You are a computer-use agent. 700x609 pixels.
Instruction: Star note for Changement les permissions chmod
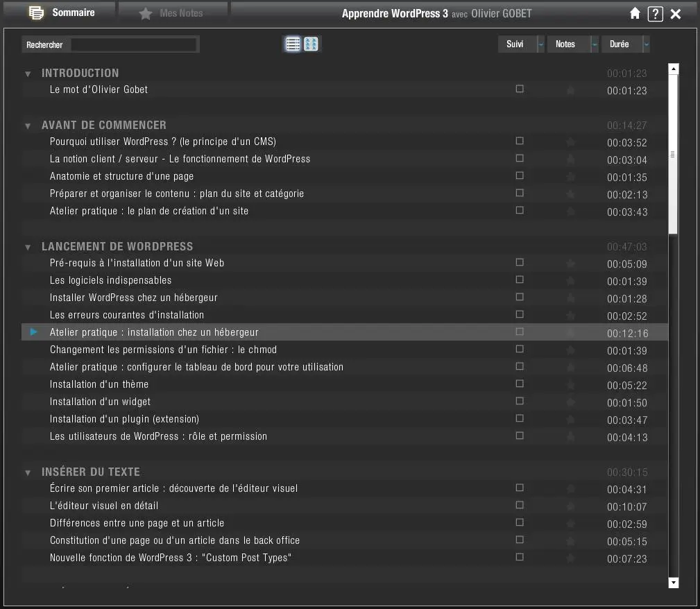point(570,350)
